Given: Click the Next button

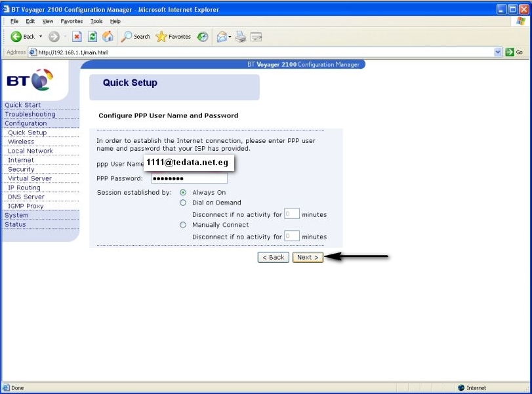Looking at the screenshot, I should [x=307, y=257].
